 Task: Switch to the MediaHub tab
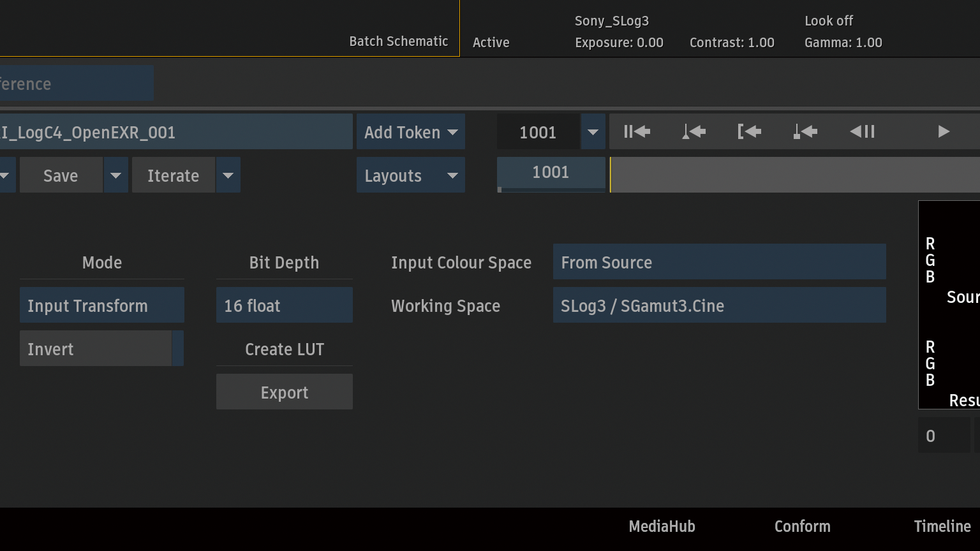pyautogui.click(x=662, y=526)
